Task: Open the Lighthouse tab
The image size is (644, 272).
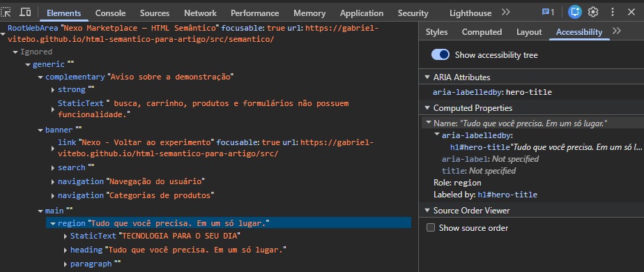Action: [x=470, y=13]
